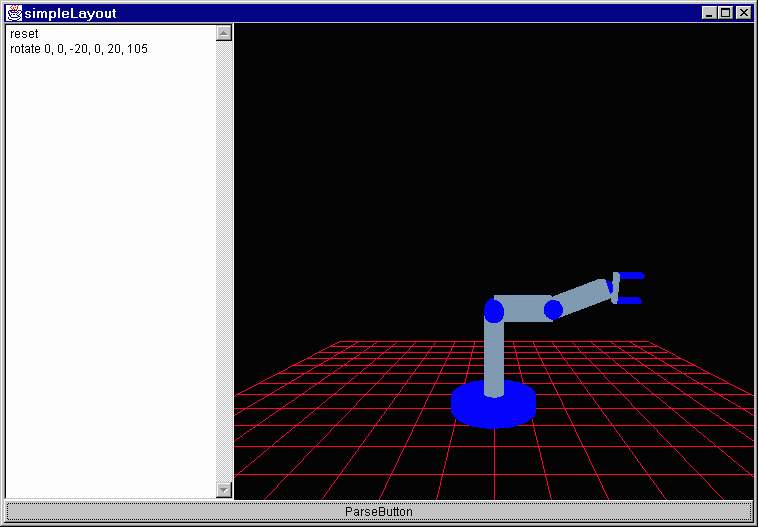Place cursor on the "reset" command line
Image resolution: width=758 pixels, height=527 pixels.
24,34
